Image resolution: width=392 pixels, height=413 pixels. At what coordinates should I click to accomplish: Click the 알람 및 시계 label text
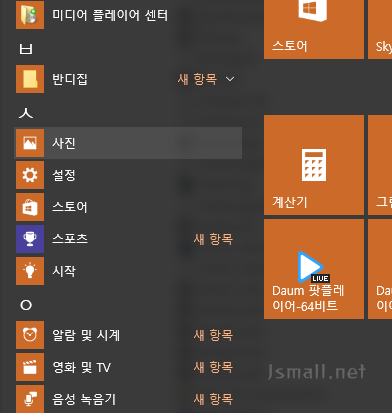pos(86,335)
